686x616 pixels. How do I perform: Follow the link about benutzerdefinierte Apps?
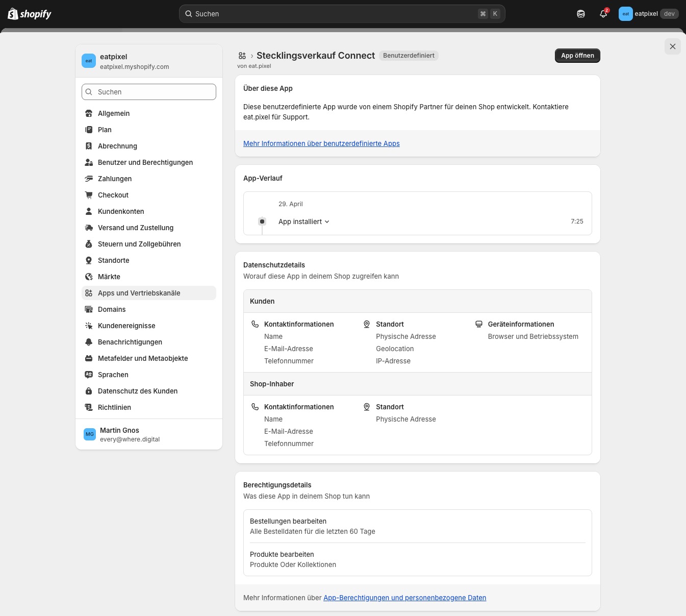(x=321, y=143)
